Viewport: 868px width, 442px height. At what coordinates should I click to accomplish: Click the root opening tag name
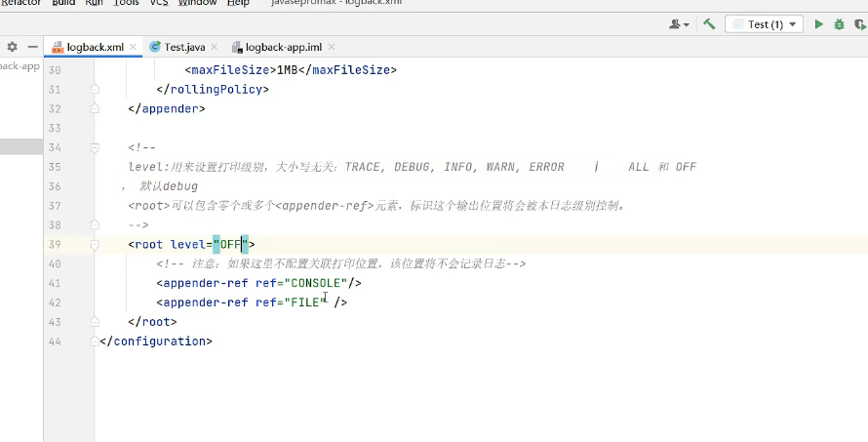pos(149,244)
